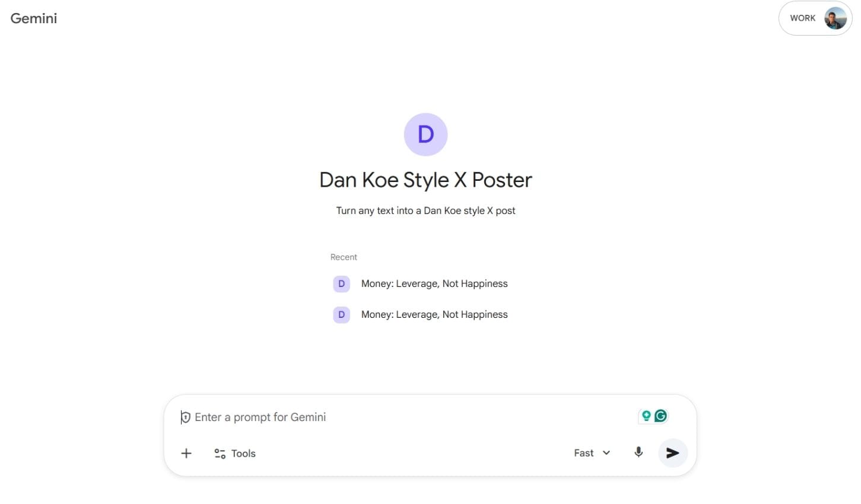
Task: Open the first Money: Leverage, Not Happiness conversation
Action: pyautogui.click(x=434, y=283)
